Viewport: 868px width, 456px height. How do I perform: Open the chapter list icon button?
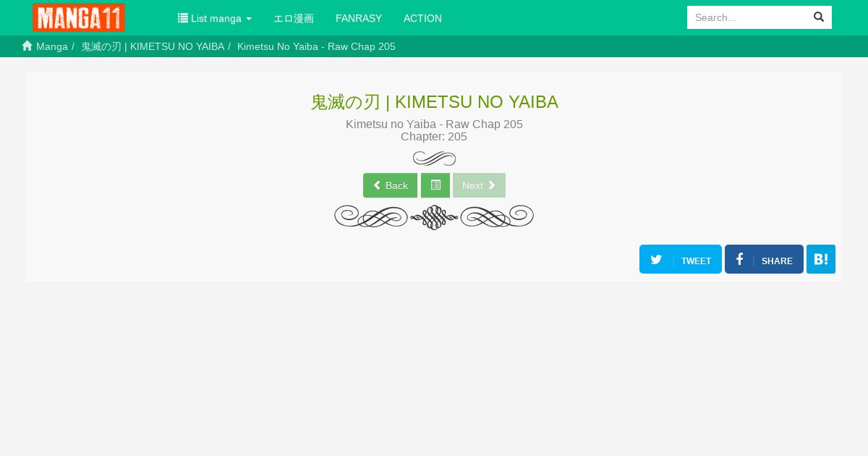(x=435, y=185)
